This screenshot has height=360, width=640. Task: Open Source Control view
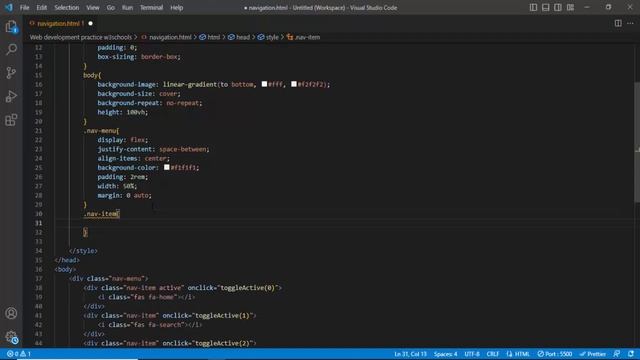tap(11, 73)
